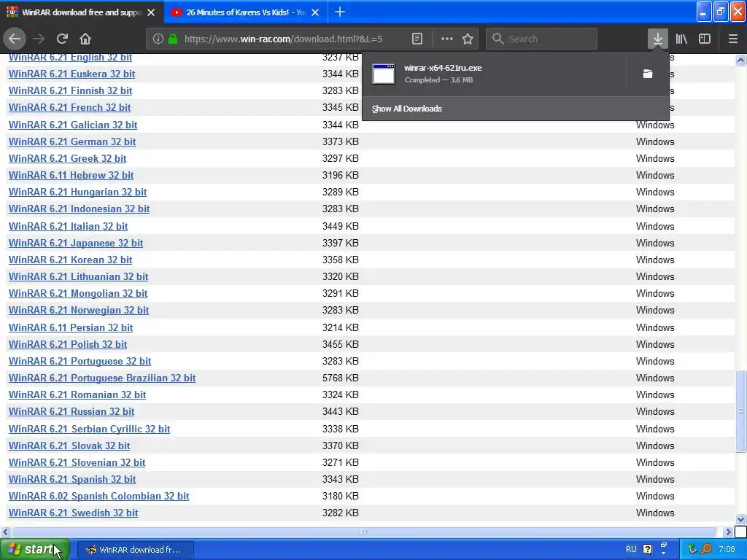Download WinRAR 6.21 French 32 bit
Viewport: 747px width, 560px height.
[69, 108]
